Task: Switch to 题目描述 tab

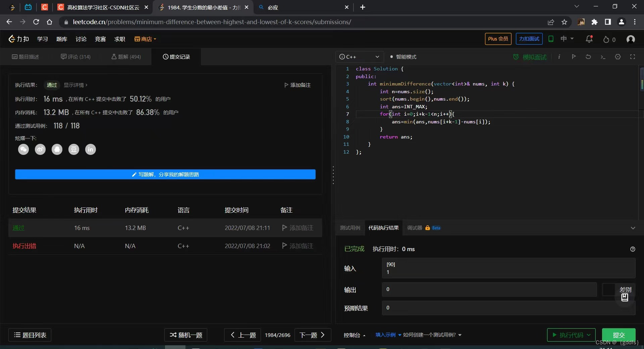Action: pos(25,57)
